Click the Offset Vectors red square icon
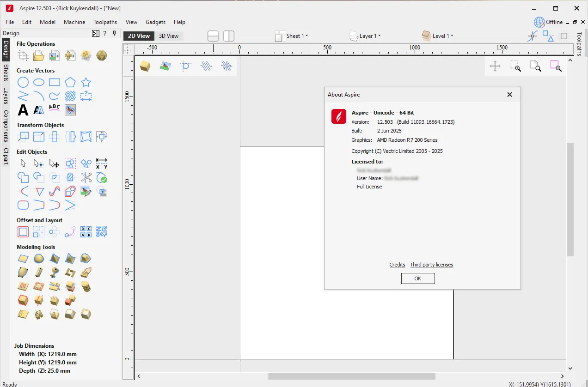This screenshot has width=588, height=387. (23, 232)
